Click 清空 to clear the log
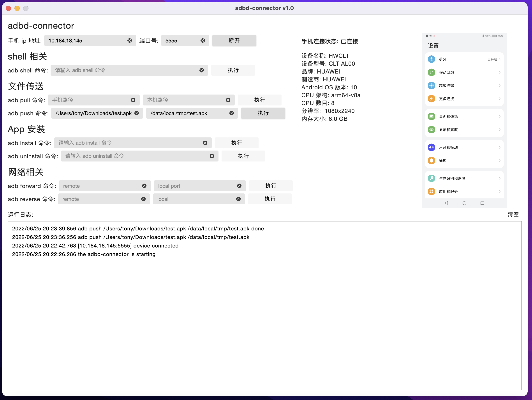The width and height of the screenshot is (532, 400). tap(513, 214)
